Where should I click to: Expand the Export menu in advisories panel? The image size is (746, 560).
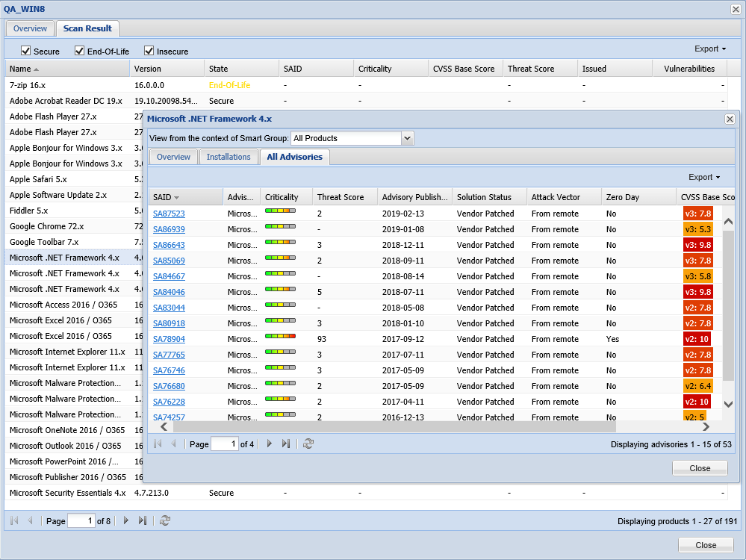click(703, 178)
